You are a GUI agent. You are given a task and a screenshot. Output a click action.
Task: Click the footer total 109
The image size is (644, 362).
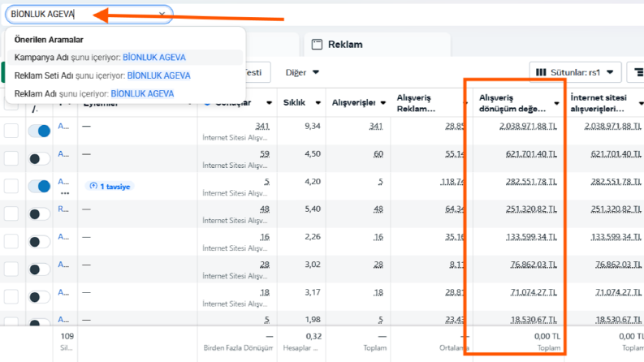click(x=67, y=336)
